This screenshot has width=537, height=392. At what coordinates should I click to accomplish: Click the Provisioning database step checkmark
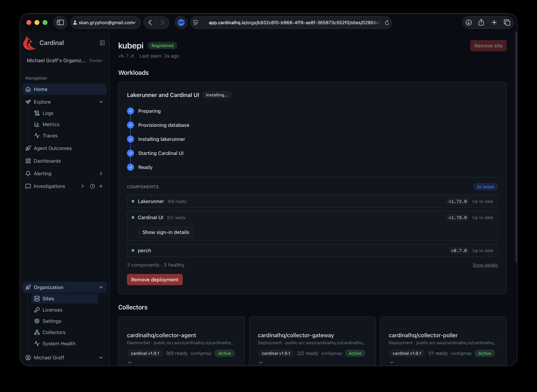tap(131, 125)
